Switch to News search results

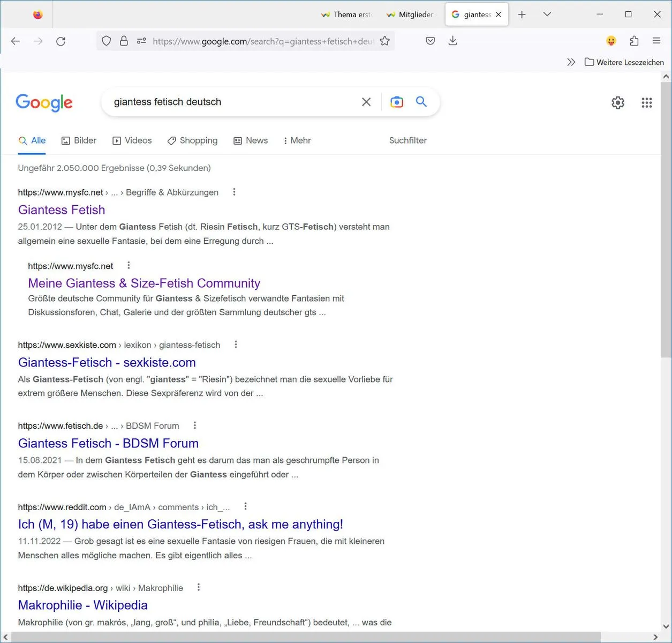[251, 140]
